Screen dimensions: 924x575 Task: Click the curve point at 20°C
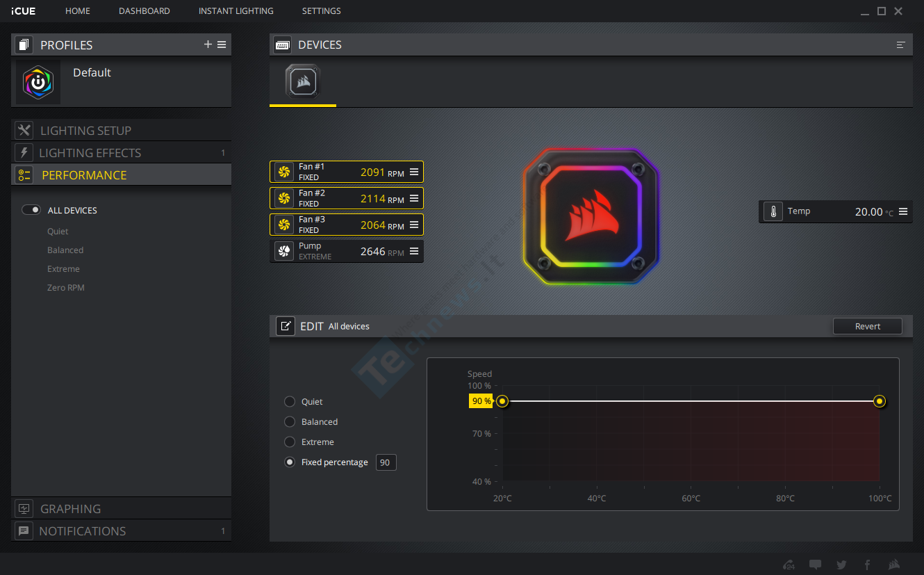[502, 401]
